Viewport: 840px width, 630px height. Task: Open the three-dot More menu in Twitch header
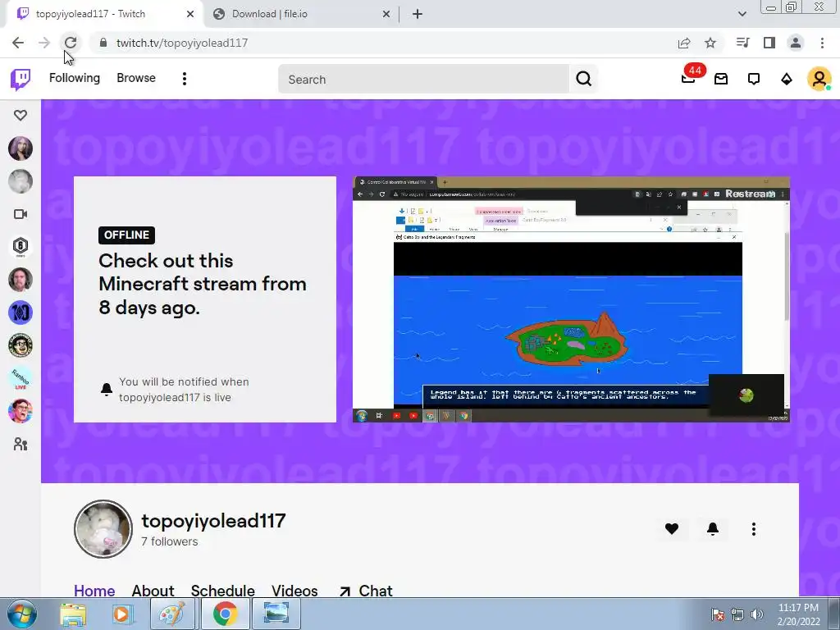(x=185, y=79)
